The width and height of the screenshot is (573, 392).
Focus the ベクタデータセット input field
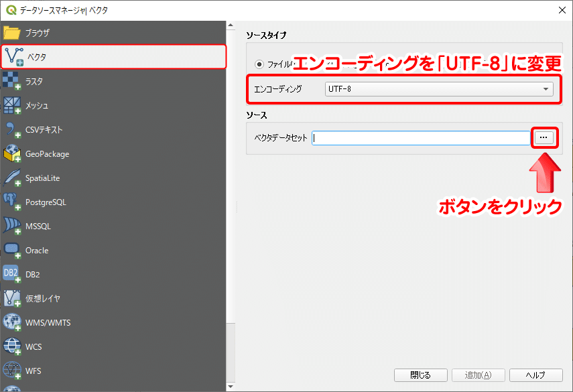coord(421,138)
